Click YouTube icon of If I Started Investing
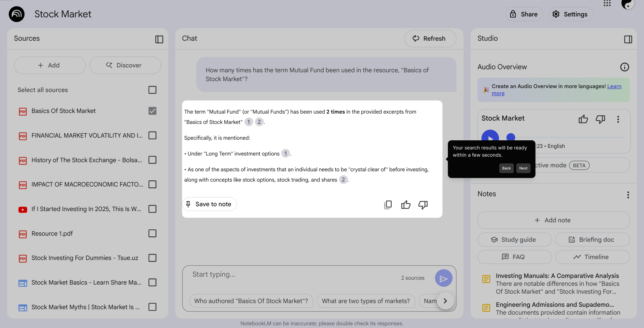This screenshot has height=328, width=644. pyautogui.click(x=23, y=210)
